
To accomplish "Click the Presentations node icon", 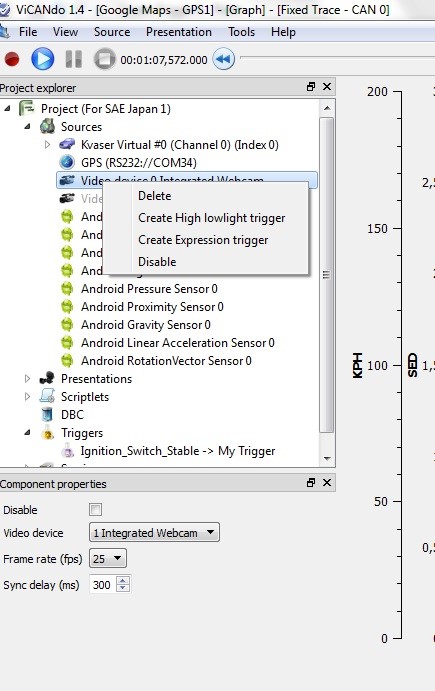I will (x=47, y=379).
